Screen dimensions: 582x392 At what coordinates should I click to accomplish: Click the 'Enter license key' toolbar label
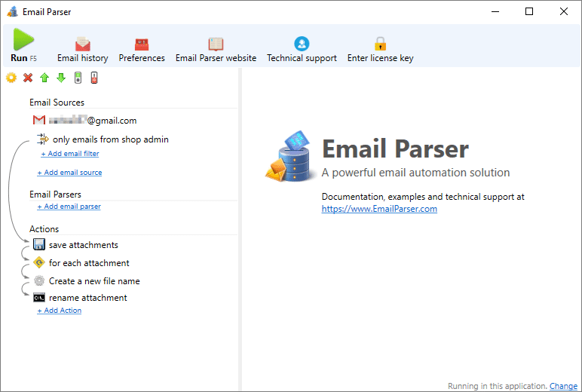(x=381, y=58)
